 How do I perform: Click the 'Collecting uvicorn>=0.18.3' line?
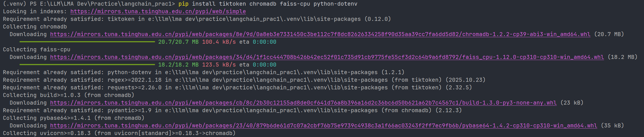119,133
